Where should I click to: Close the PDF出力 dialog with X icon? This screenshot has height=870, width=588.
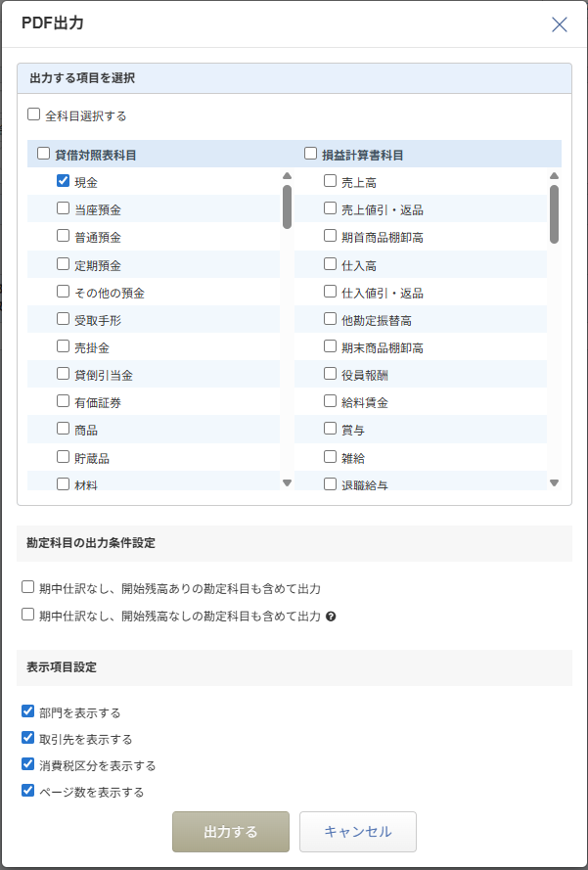pyautogui.click(x=560, y=24)
